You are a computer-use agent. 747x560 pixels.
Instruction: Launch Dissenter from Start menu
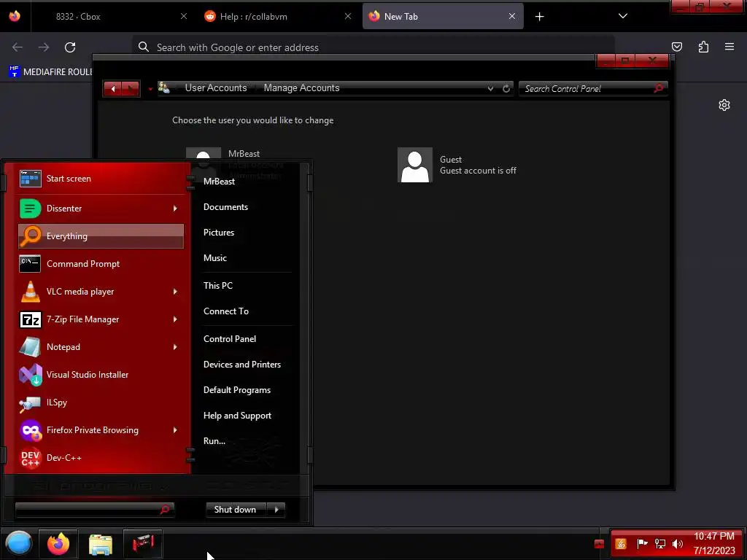coord(101,208)
